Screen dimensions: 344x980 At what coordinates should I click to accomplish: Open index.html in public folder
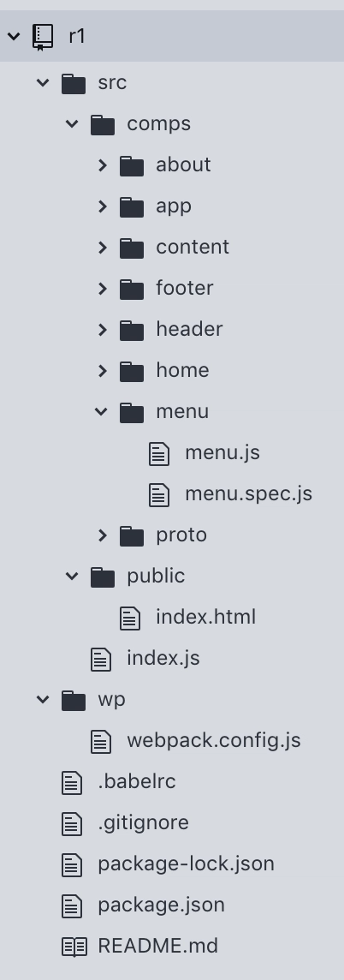[x=205, y=617]
